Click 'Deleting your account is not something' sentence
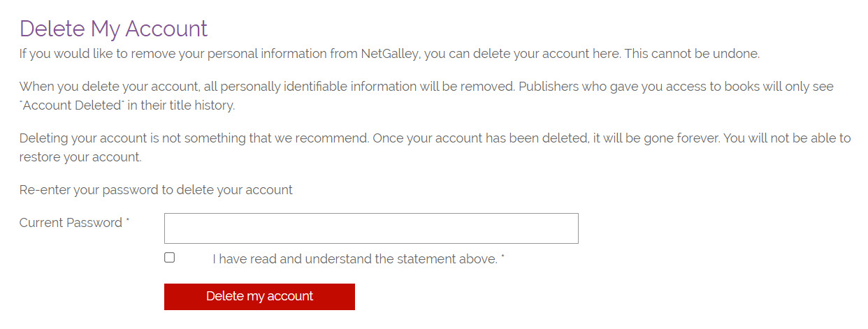Screen dimensions: 868x329 tap(140, 138)
